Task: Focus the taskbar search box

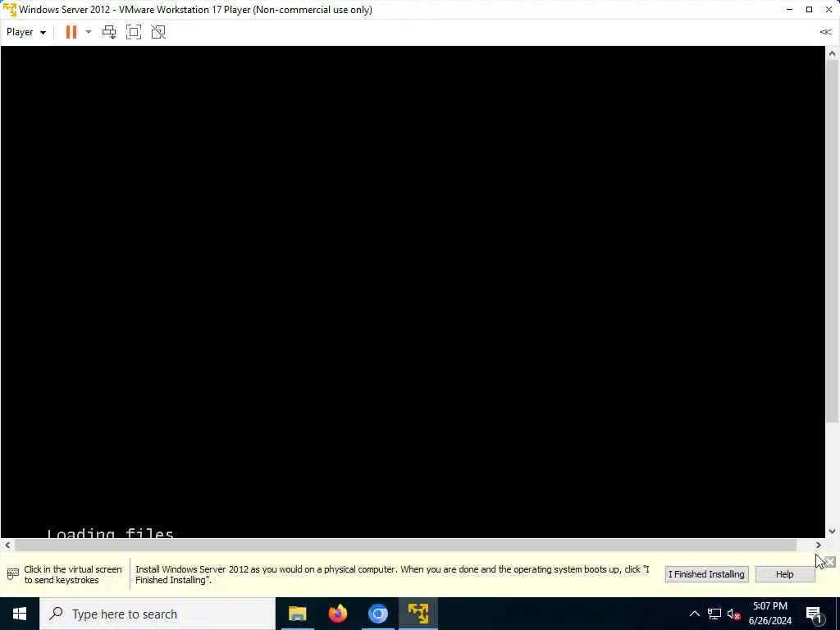Action: pos(157,614)
